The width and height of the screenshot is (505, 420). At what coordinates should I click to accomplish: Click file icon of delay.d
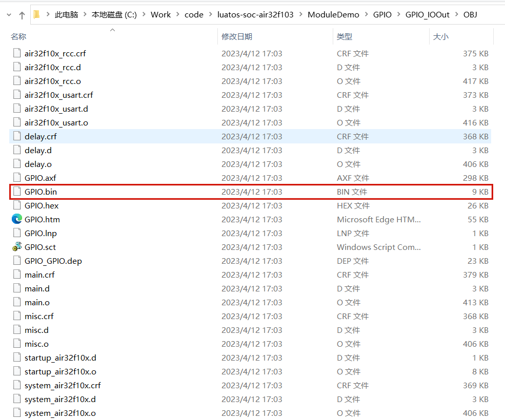pyautogui.click(x=17, y=150)
